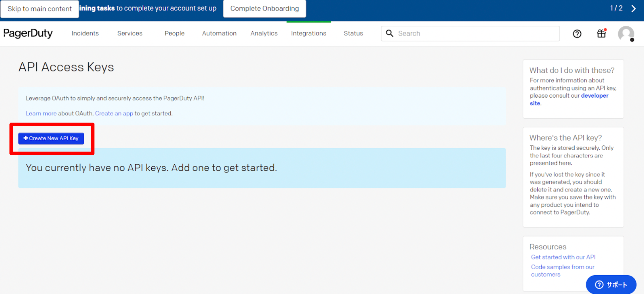Click the magnifying glass search icon

[389, 33]
